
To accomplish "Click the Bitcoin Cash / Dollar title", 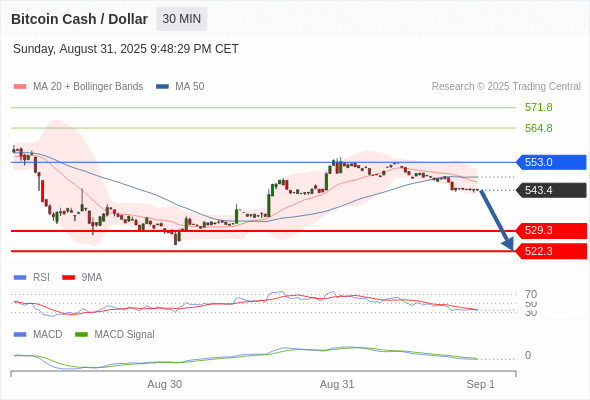I will pos(79,19).
